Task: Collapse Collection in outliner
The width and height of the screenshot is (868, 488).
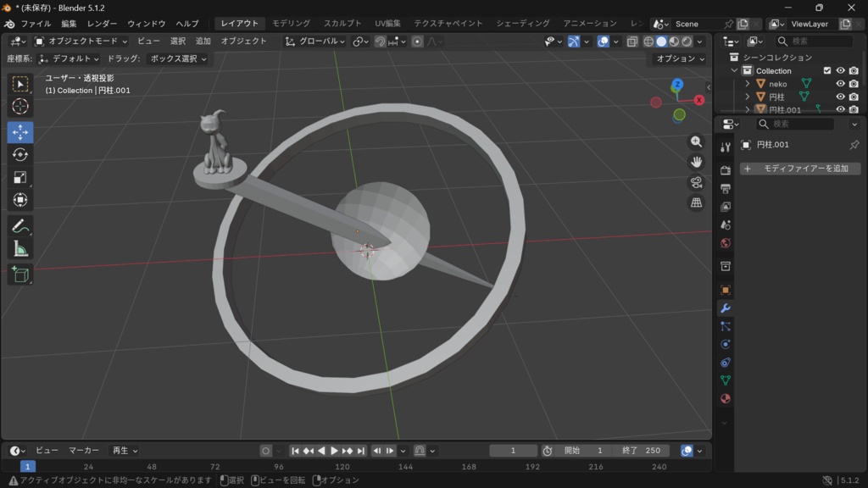Action: coord(734,70)
